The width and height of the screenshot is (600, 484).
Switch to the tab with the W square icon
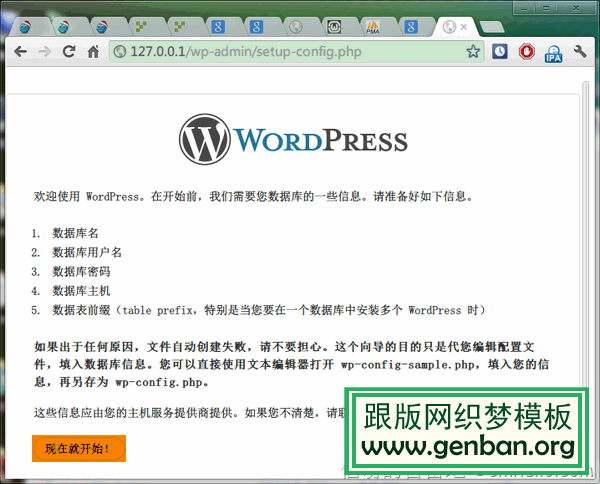tap(334, 27)
